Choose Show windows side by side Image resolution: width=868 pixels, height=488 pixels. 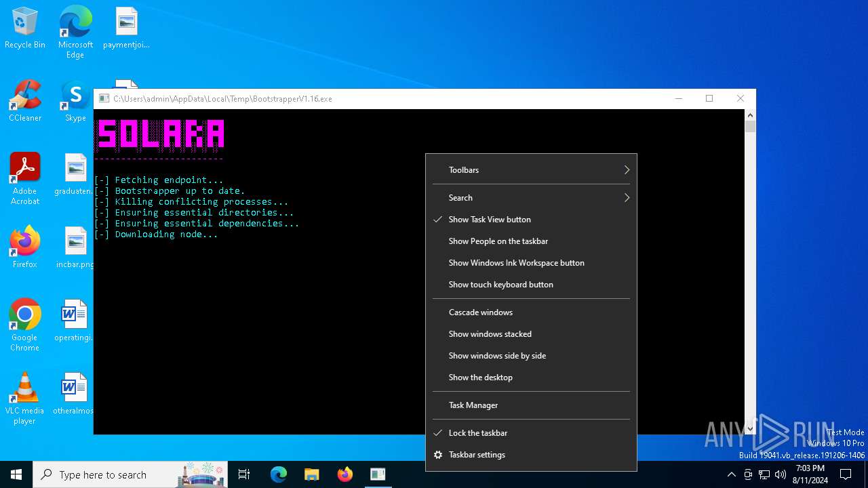pos(532,356)
